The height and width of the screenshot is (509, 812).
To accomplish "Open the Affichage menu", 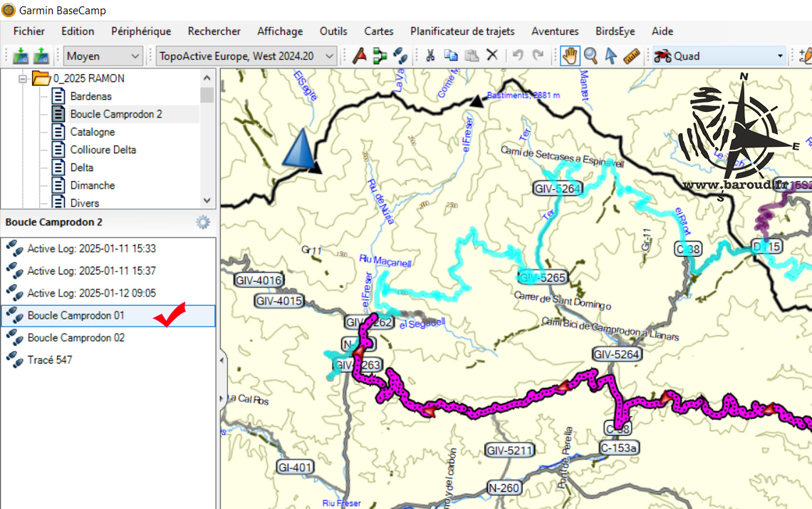I will point(280,31).
